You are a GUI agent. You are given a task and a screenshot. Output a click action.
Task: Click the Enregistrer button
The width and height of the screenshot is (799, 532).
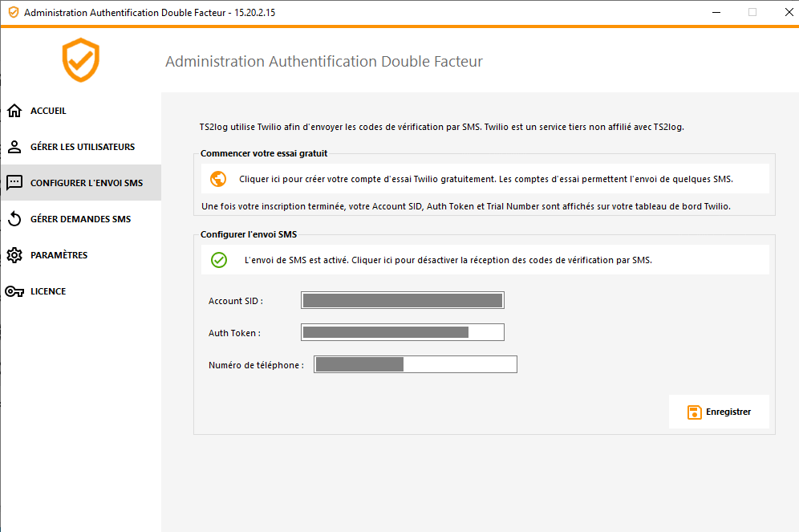[x=719, y=412]
